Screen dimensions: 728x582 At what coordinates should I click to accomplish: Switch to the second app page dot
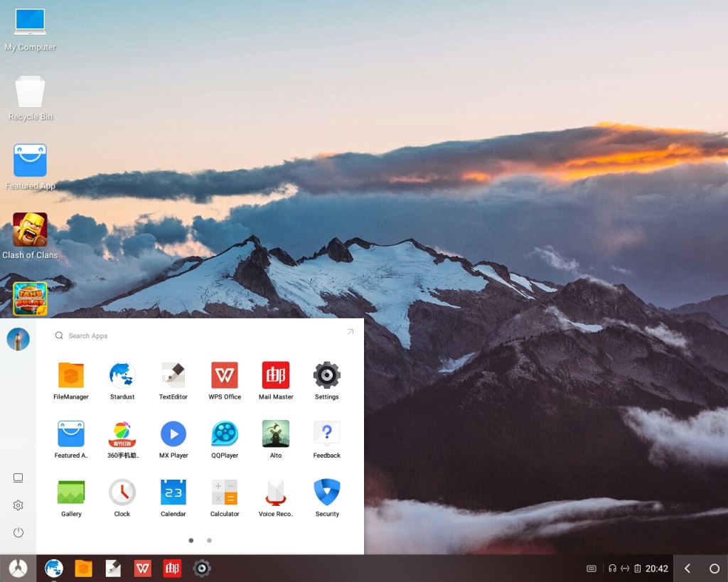point(210,540)
